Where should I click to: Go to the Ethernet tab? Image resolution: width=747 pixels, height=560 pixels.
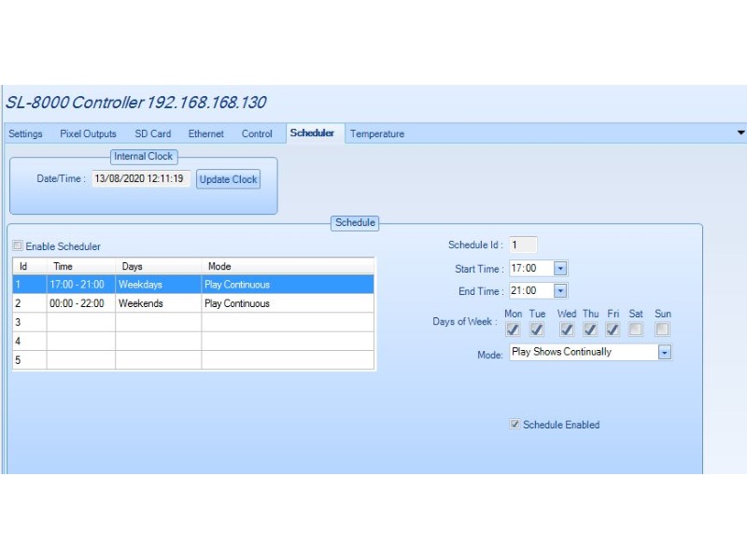pyautogui.click(x=205, y=133)
